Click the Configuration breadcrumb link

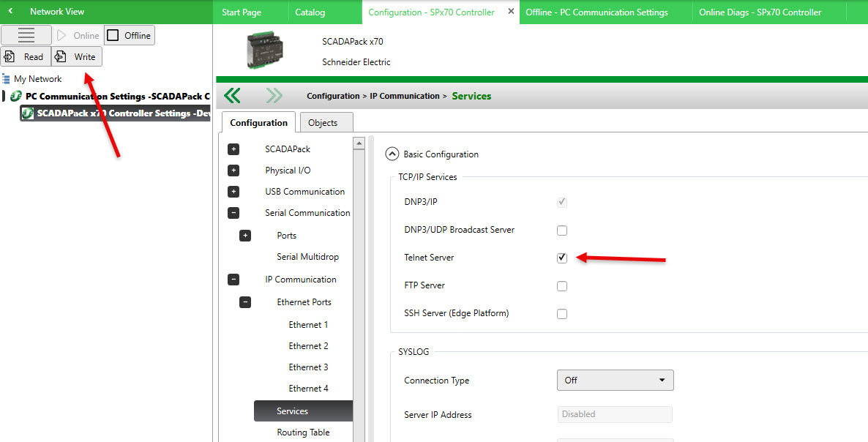coord(333,96)
